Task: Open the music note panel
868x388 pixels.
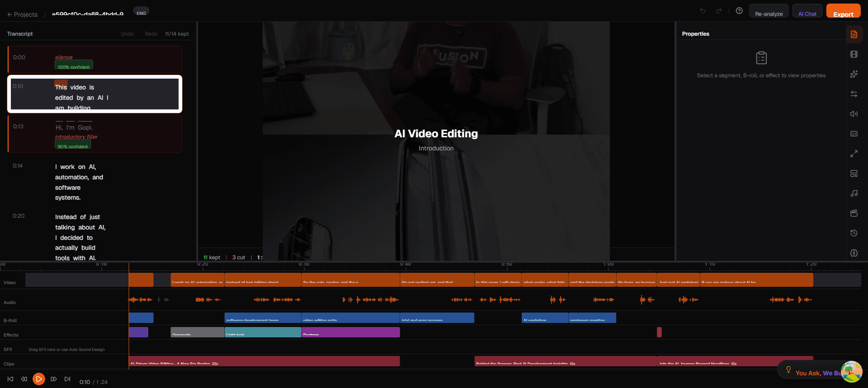Action: pos(854,193)
